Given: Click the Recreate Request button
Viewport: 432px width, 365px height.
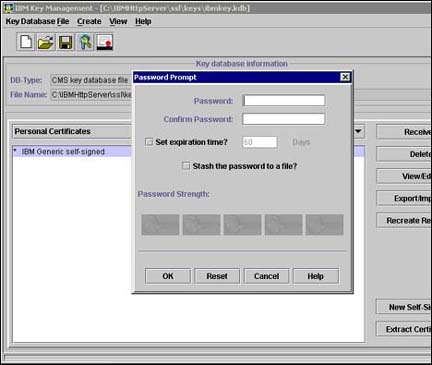Looking at the screenshot, I should pyautogui.click(x=404, y=220).
